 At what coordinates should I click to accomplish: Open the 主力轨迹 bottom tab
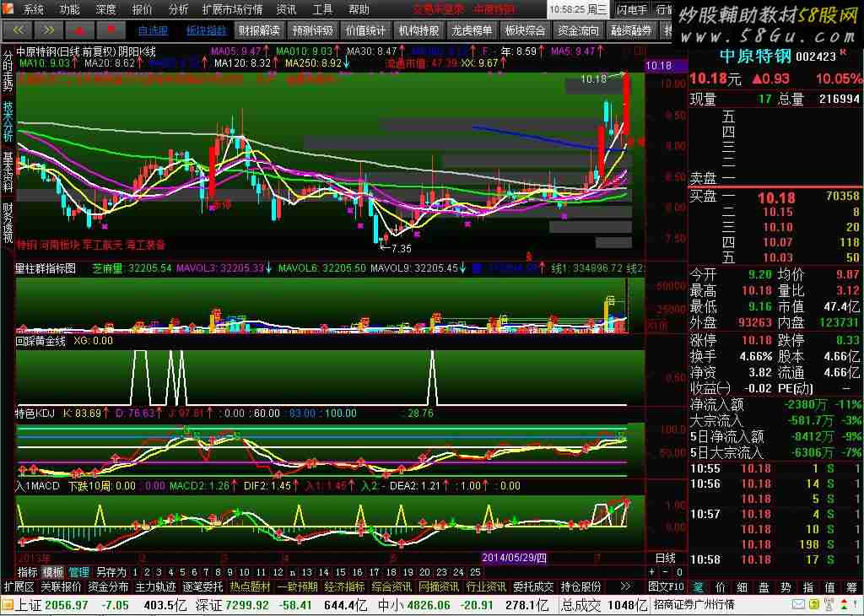(156, 586)
